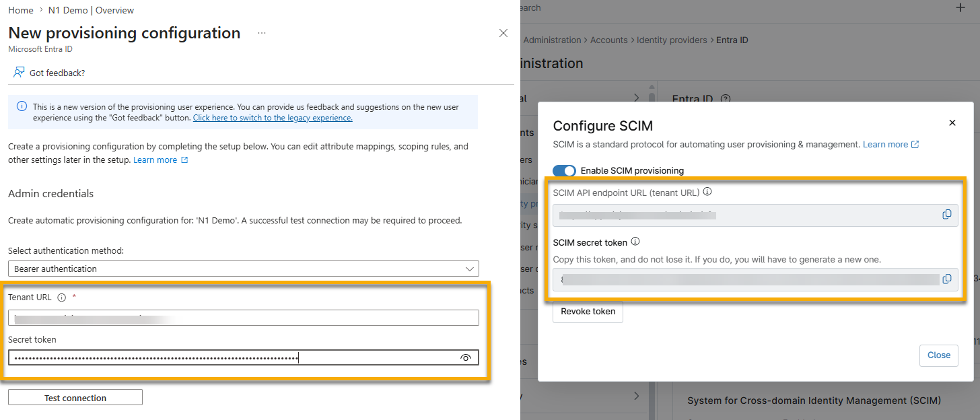
Task: Go to Home in the breadcrumb
Action: [21, 10]
